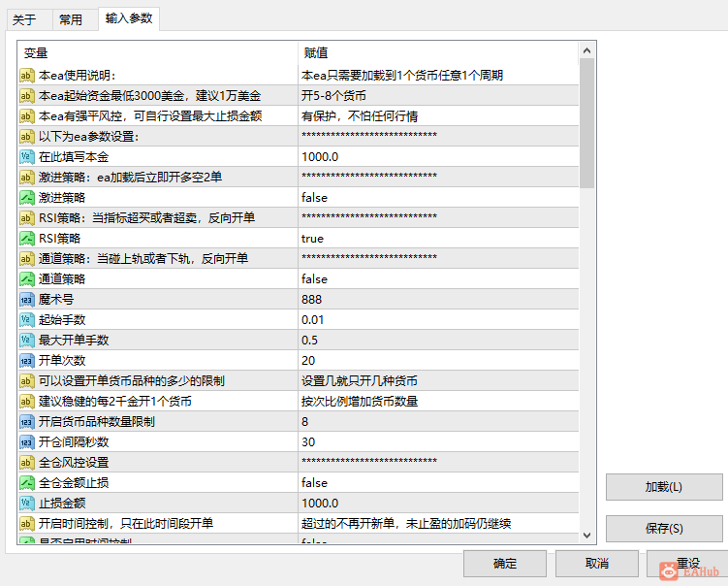Click the double icon beside 起始手数
The height and width of the screenshot is (586, 728).
[x=27, y=320]
